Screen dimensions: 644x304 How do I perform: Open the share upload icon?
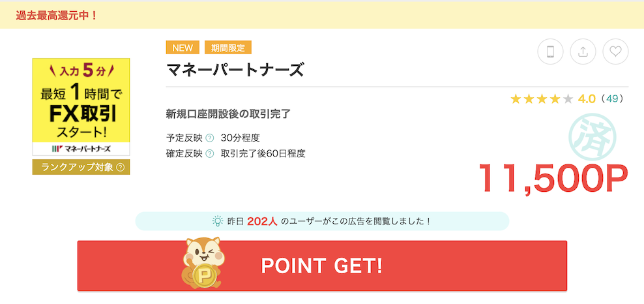(x=583, y=52)
